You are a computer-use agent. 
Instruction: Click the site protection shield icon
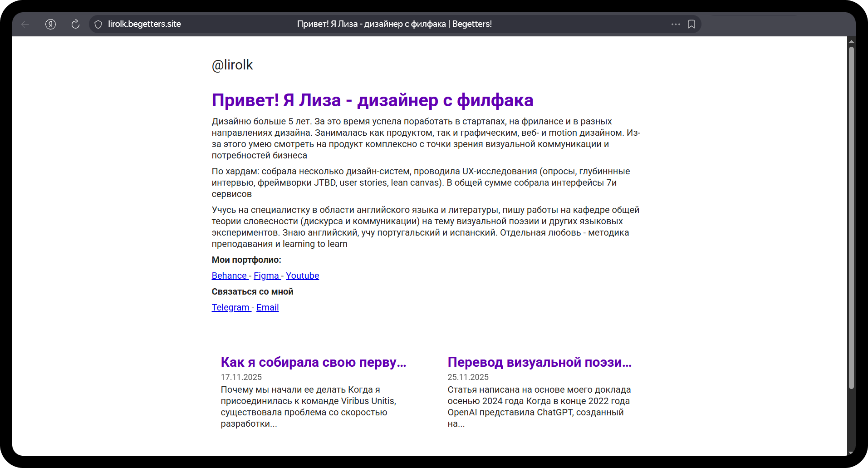click(98, 24)
